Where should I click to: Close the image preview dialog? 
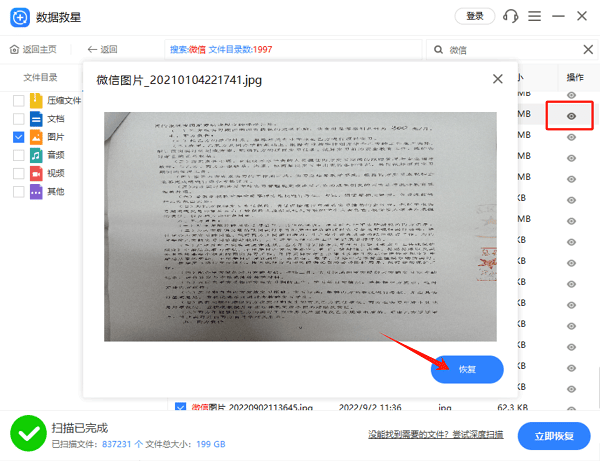(x=498, y=79)
